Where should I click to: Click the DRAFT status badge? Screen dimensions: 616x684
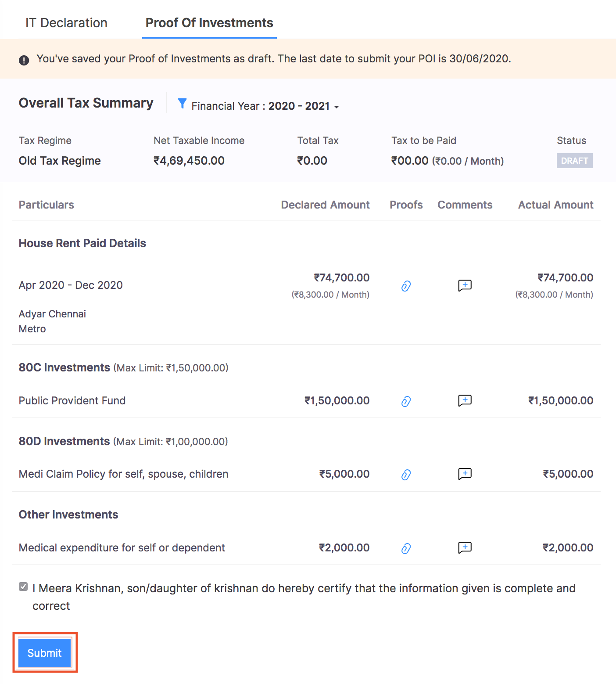574,161
